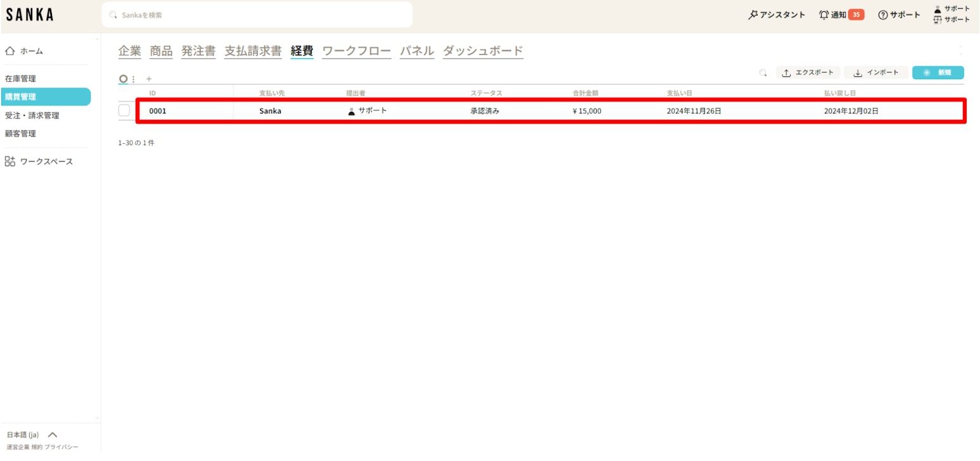Select the 経費 tab

pyautogui.click(x=302, y=51)
